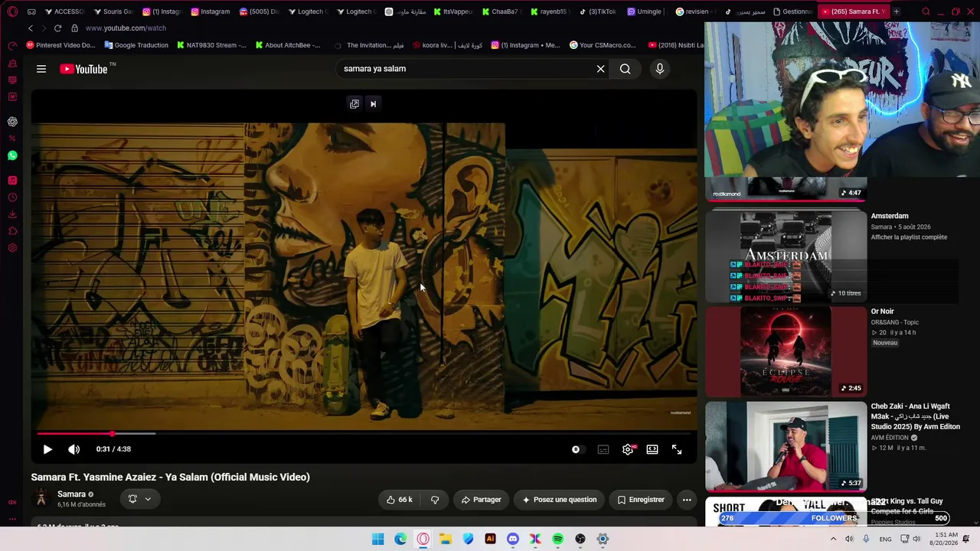Open 'Pinterest Video Do...' bookmark
This screenshot has width=980, height=551.
coord(60,45)
